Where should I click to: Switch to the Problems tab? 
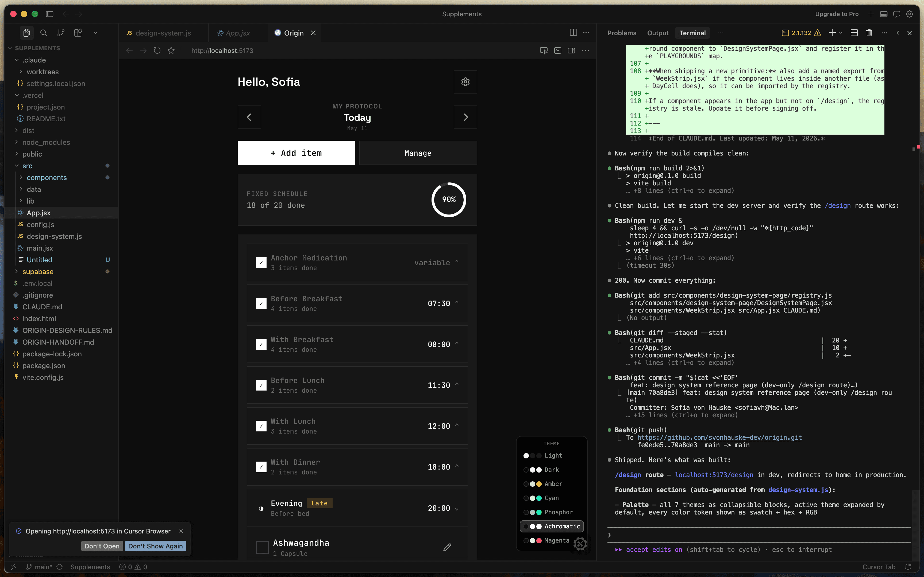pyautogui.click(x=622, y=33)
